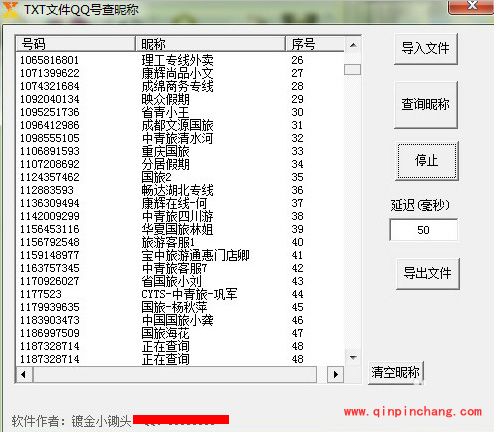The image size is (497, 433).
Task: Click nickname 重庆国旅
Action: click(165, 151)
